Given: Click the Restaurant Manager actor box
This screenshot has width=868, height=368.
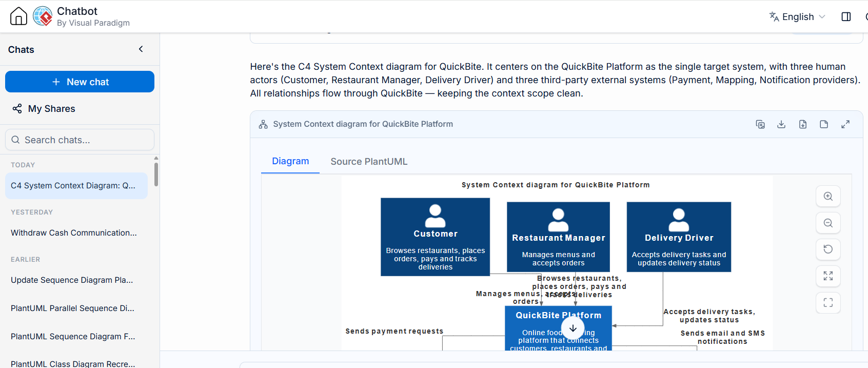Looking at the screenshot, I should (558, 237).
